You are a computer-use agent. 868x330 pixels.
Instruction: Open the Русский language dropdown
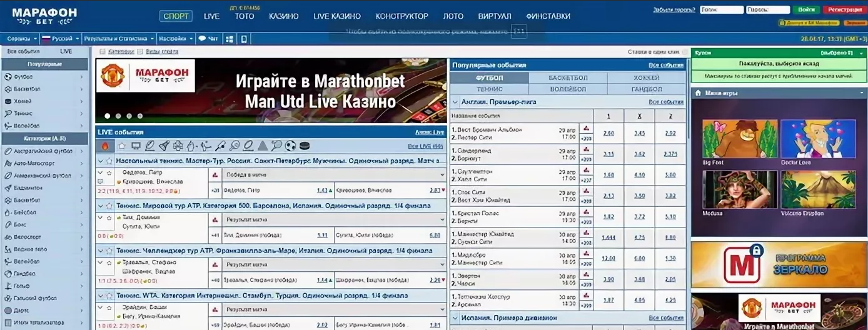[60, 39]
